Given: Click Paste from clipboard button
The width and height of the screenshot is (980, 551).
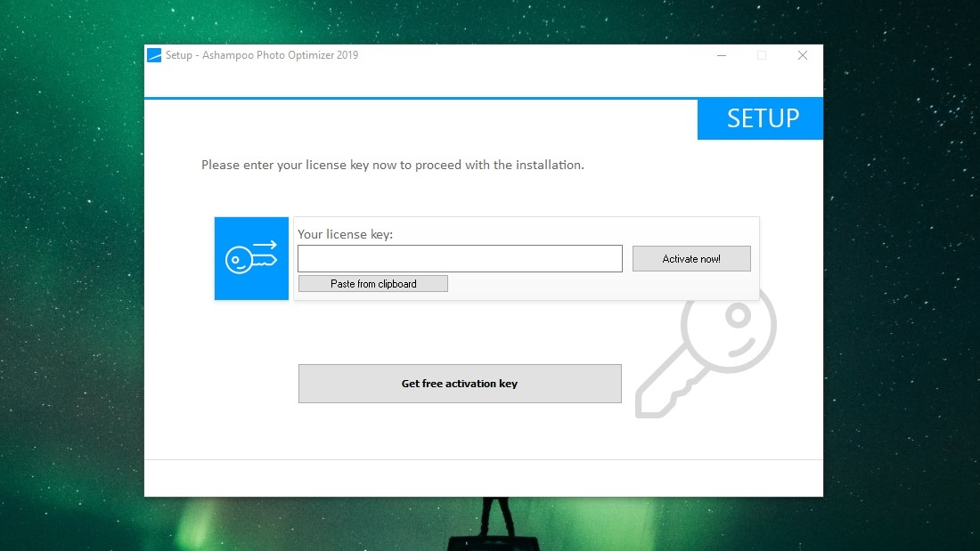Looking at the screenshot, I should point(373,284).
